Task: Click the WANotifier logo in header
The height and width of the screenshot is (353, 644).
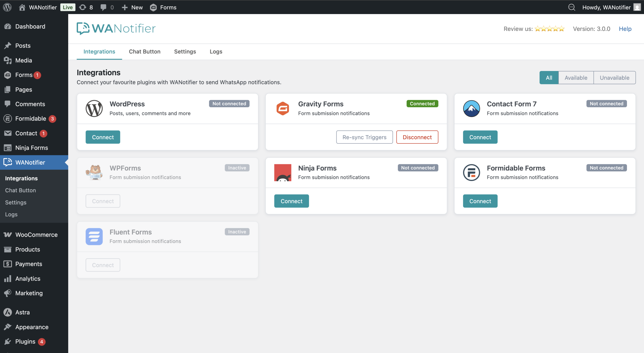Action: click(x=116, y=29)
